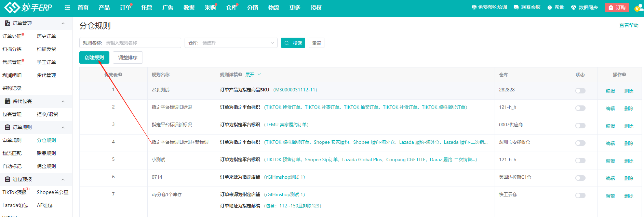The image size is (644, 217).
Task: Open the 产品 top menu
Action: pyautogui.click(x=104, y=8)
